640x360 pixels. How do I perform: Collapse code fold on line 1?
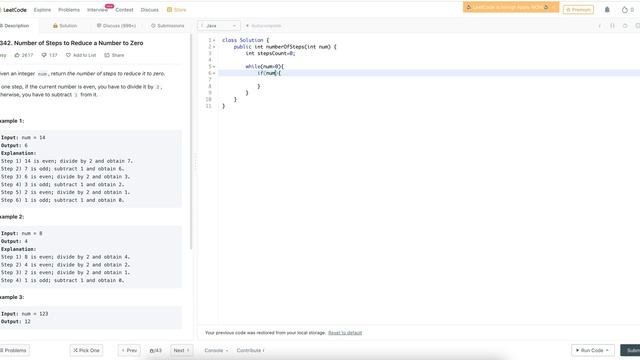tap(214, 40)
